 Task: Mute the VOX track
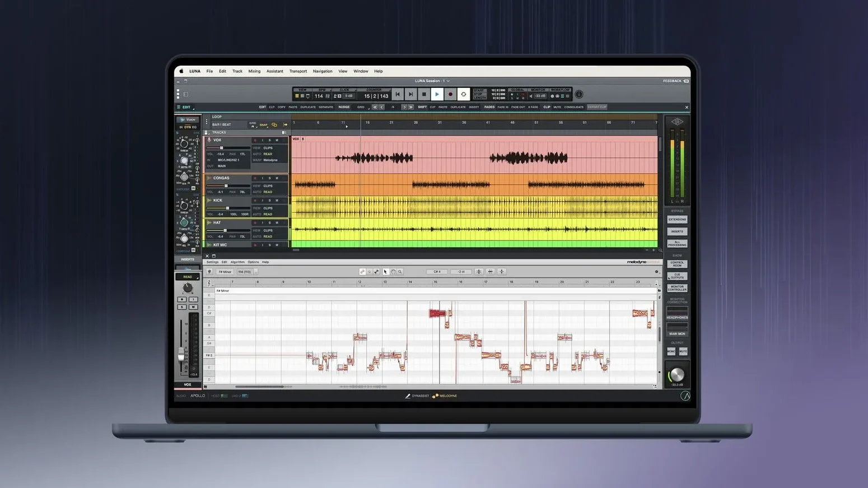pyautogui.click(x=277, y=140)
